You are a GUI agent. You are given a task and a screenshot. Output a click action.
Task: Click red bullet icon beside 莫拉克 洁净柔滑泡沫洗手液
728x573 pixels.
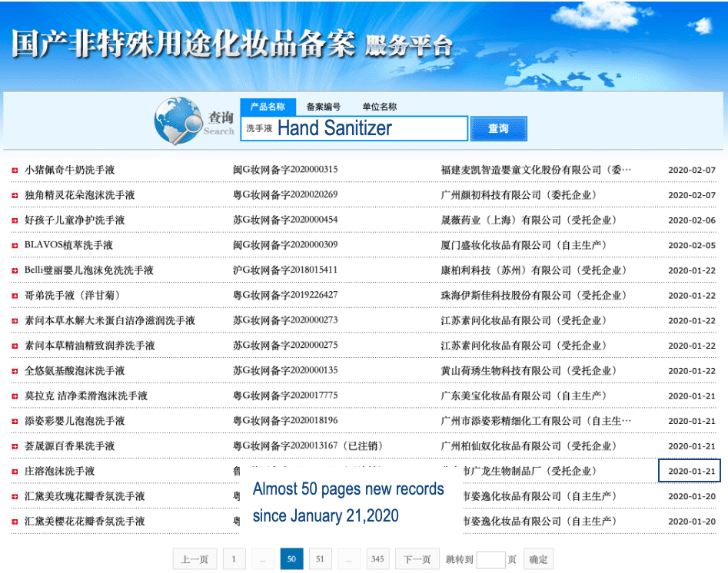click(x=15, y=396)
